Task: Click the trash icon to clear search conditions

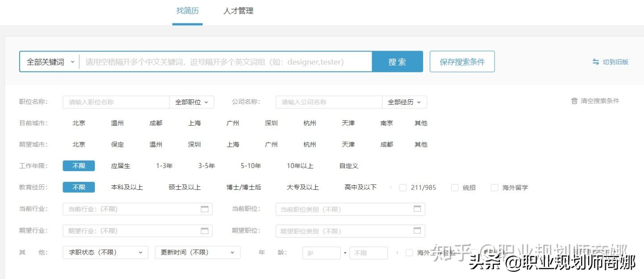Action: click(x=574, y=101)
